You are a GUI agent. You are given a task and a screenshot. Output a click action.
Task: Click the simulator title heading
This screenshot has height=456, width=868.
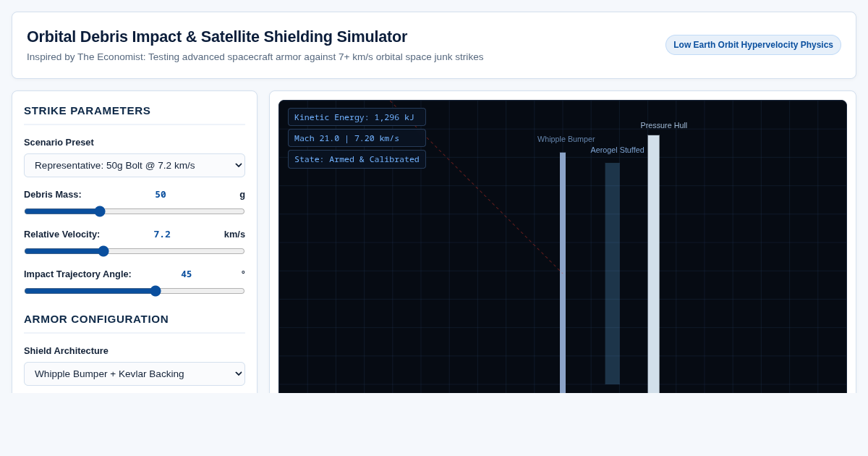point(217,37)
